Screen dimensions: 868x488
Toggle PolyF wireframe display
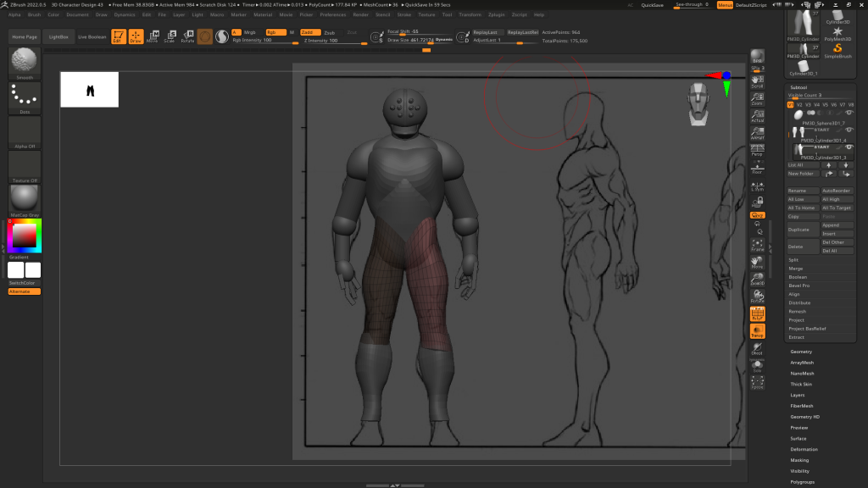tap(757, 314)
